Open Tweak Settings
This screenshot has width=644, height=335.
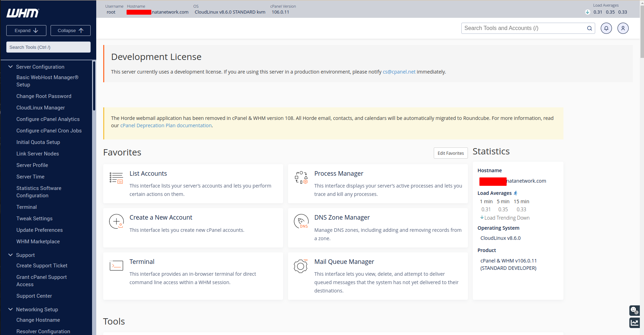click(x=35, y=219)
